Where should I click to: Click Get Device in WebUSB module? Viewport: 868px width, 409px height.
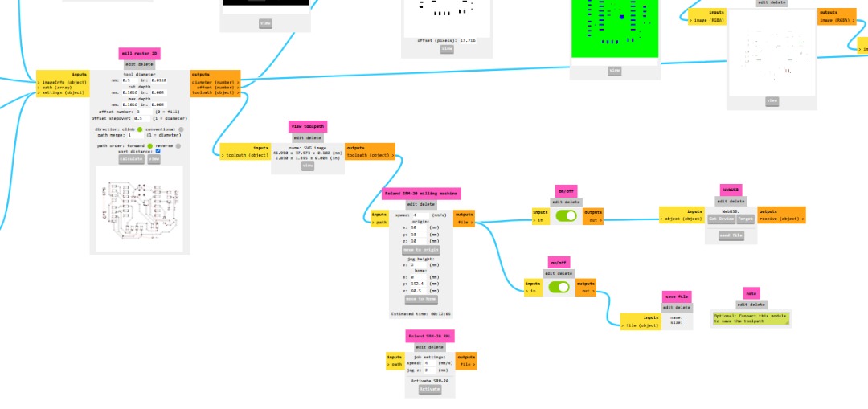tap(721, 219)
